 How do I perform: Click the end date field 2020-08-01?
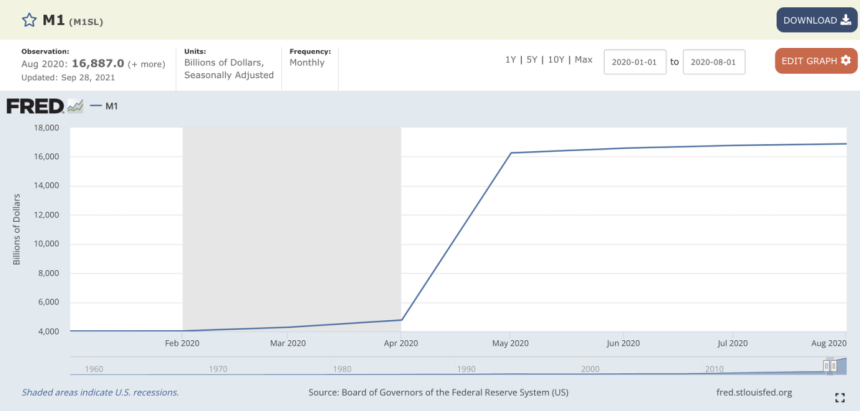[713, 61]
